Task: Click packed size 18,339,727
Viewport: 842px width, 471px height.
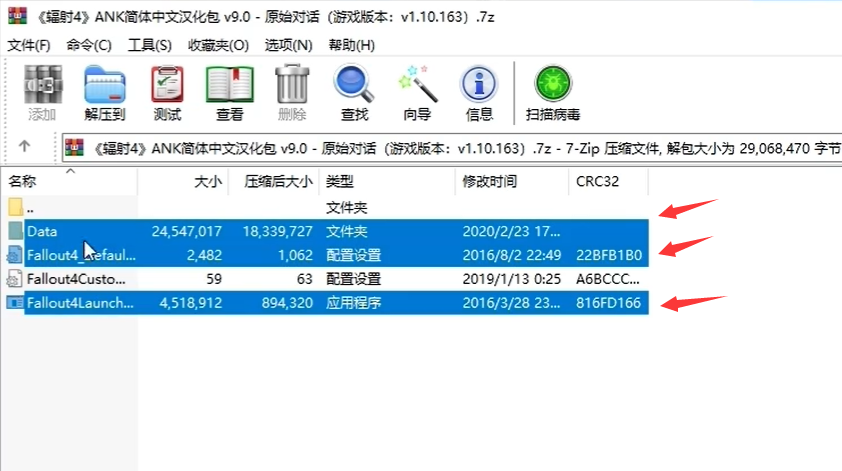Action: tap(277, 231)
